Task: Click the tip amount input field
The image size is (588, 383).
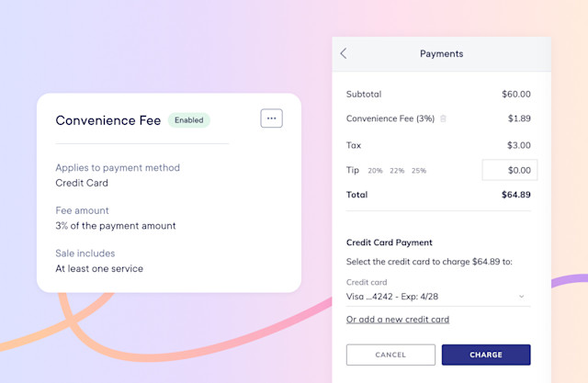Action: click(x=510, y=170)
